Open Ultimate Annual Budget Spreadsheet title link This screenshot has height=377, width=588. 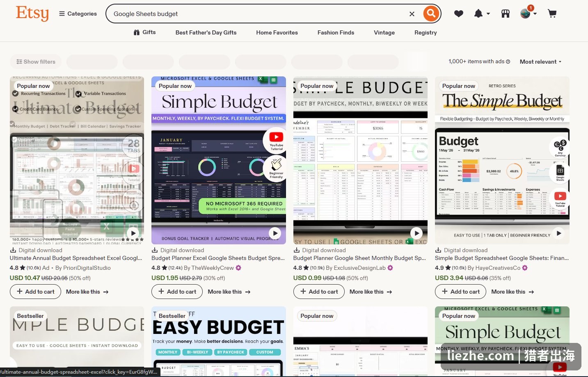(76, 258)
